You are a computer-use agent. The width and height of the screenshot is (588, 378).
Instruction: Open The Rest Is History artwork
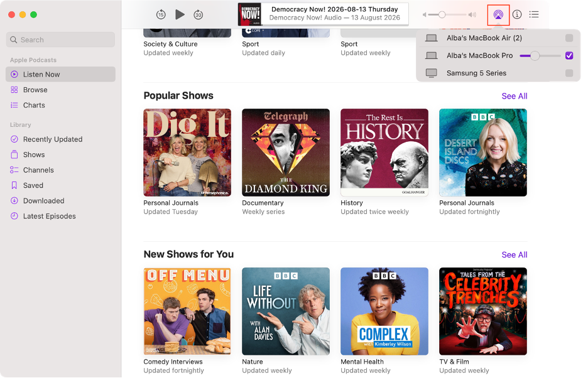(384, 153)
